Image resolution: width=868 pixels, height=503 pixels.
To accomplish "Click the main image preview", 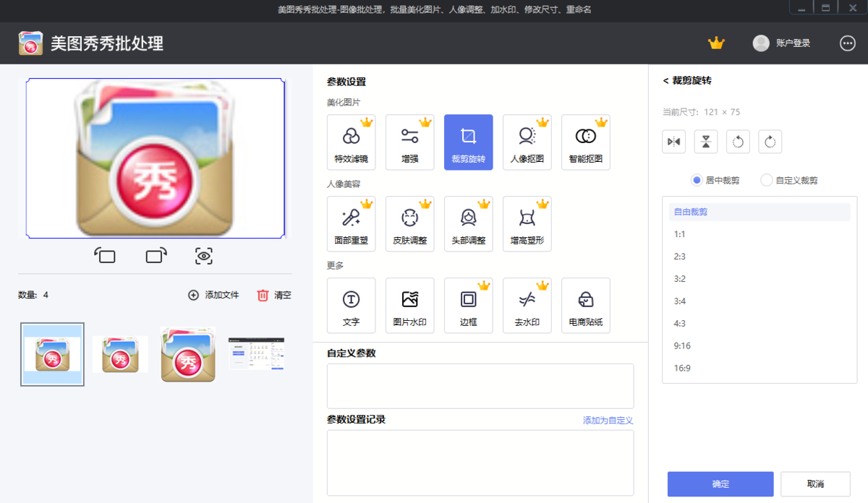I will point(156,158).
